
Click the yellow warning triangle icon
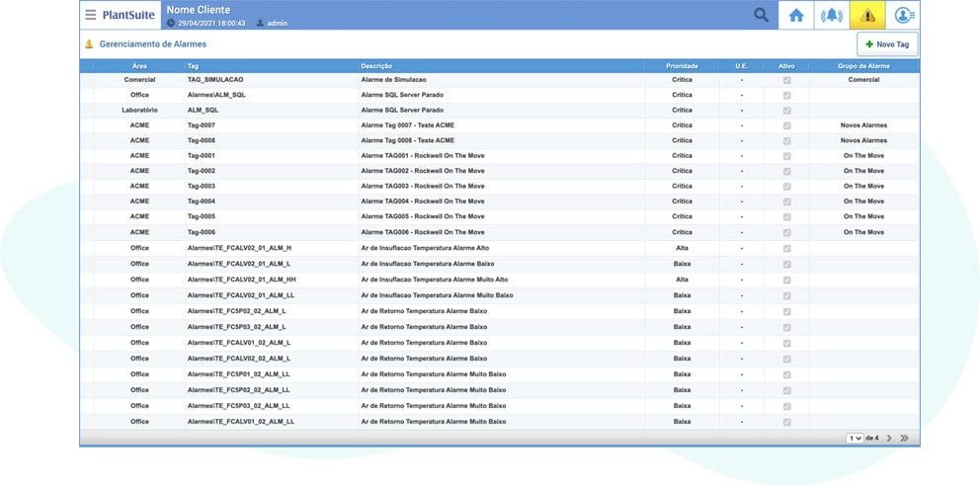click(x=866, y=16)
